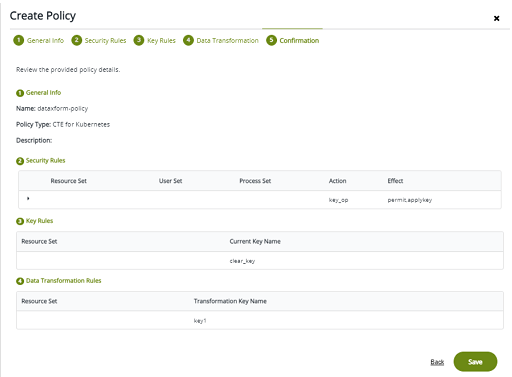The width and height of the screenshot is (512, 377).
Task: Click Action column header
Action: 337,181
